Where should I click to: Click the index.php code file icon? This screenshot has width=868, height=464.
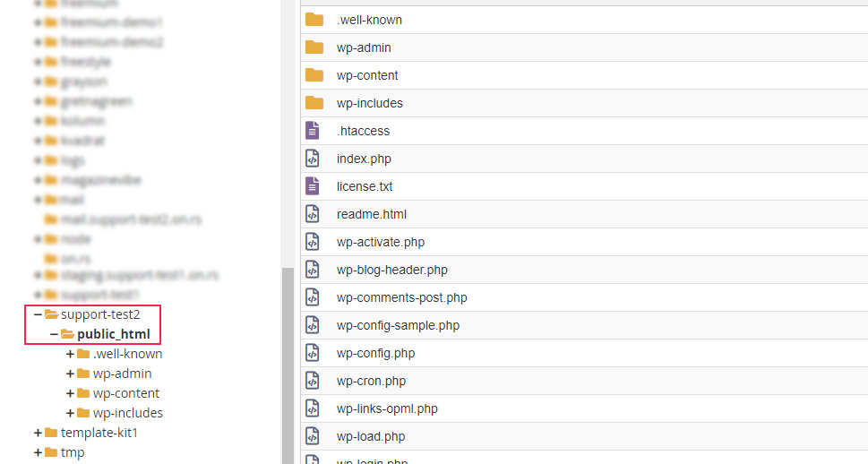click(313, 159)
